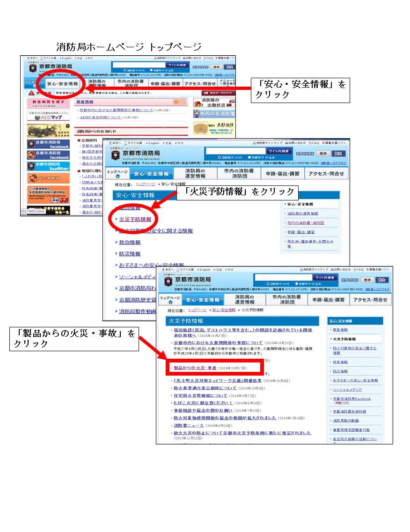The width and height of the screenshot is (410, 532).
Task: Open 市内の消防署 消防団 tab on 火災予防情報 page
Action: 286,300
